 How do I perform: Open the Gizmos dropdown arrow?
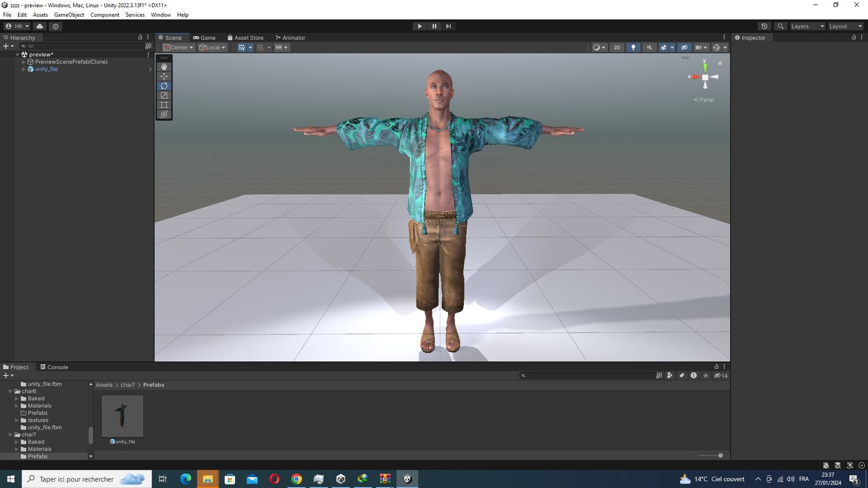[x=725, y=47]
